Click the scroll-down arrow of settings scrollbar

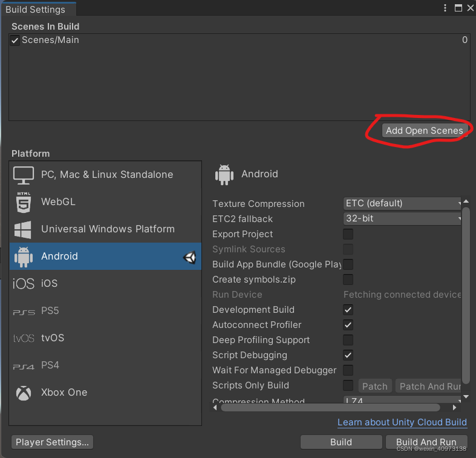point(466,397)
